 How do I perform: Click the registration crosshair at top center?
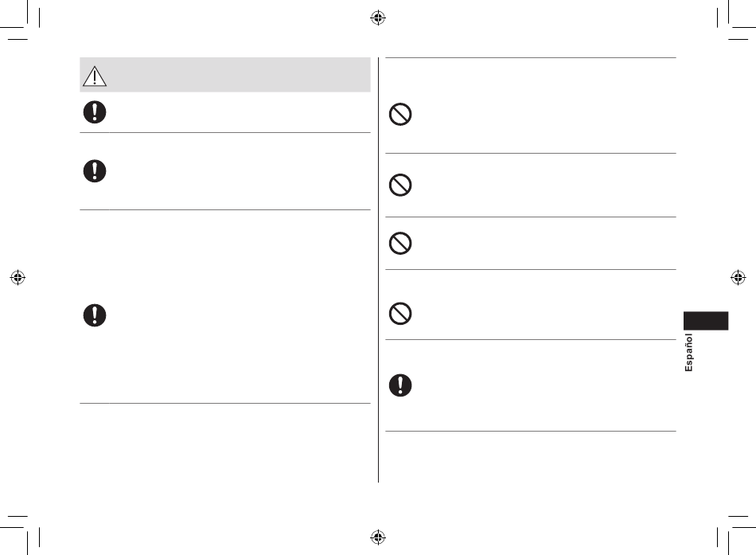[378, 18]
